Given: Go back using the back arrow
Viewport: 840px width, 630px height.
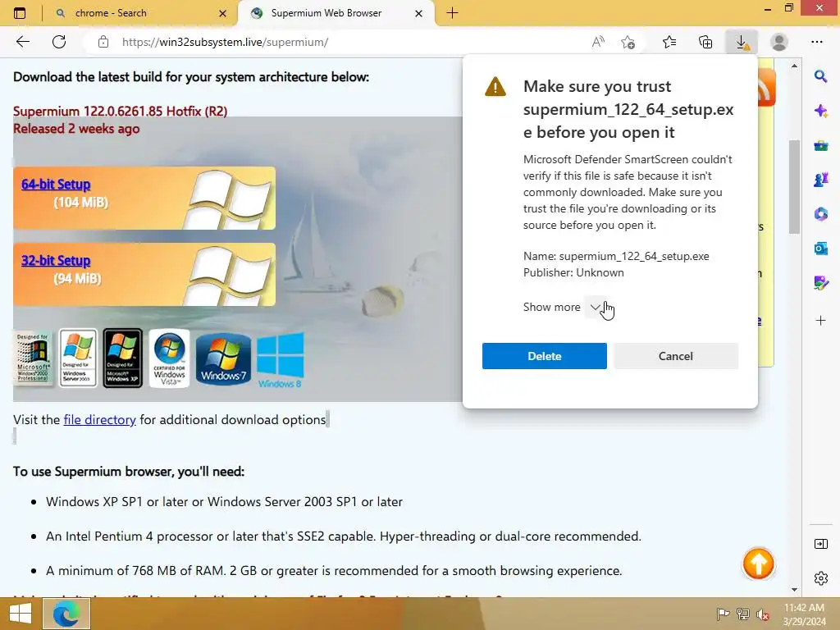Looking at the screenshot, I should coord(22,42).
